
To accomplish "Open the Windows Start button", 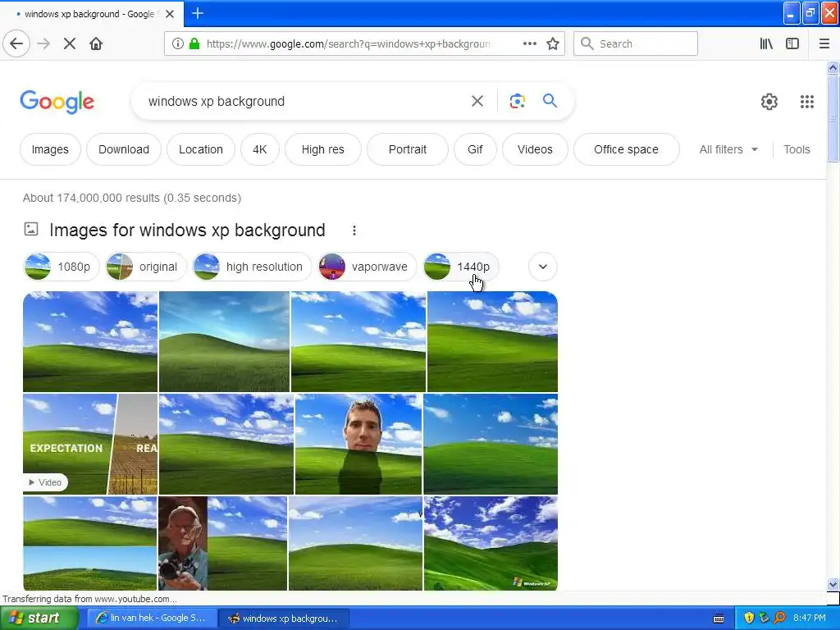I will 39,619.
